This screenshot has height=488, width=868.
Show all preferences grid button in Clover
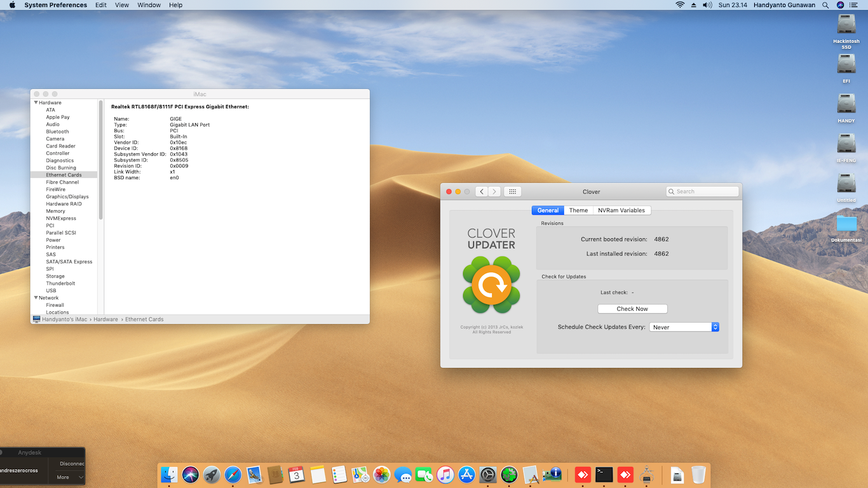click(513, 191)
